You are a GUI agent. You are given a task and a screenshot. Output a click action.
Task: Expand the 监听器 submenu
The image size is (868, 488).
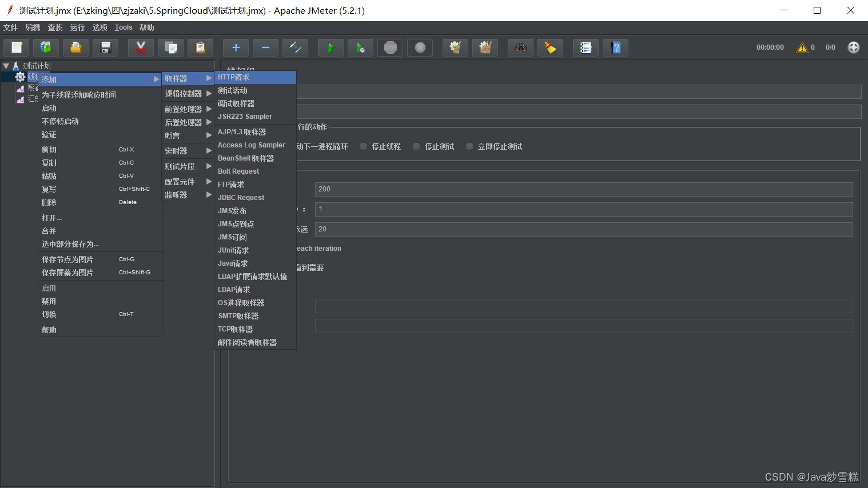pyautogui.click(x=188, y=195)
